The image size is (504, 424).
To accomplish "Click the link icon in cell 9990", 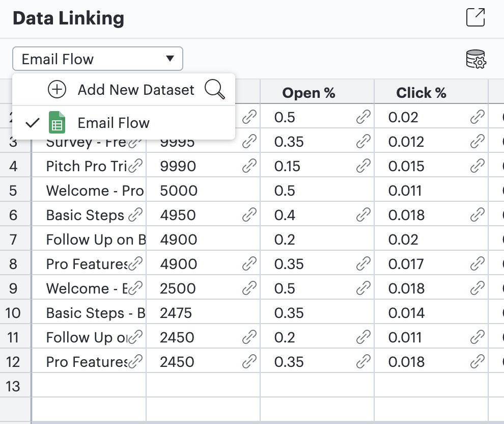I will click(x=249, y=166).
